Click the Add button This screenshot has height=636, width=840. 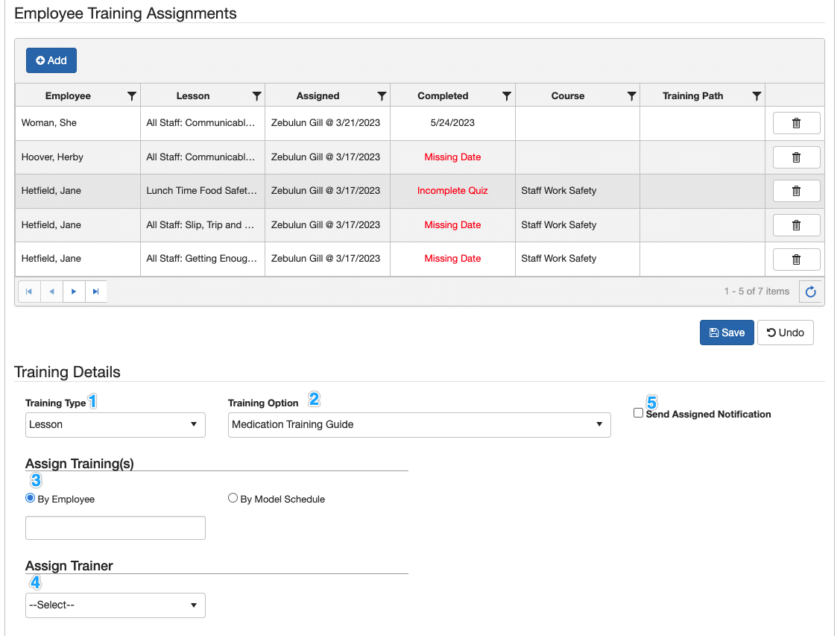click(x=51, y=60)
